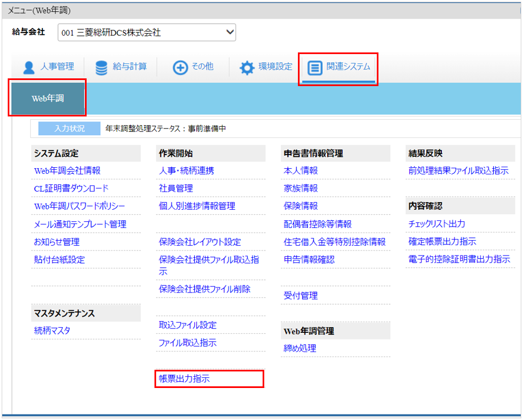Open 配偶者控除等情報 link
This screenshot has height=420, width=523.
[x=318, y=224]
